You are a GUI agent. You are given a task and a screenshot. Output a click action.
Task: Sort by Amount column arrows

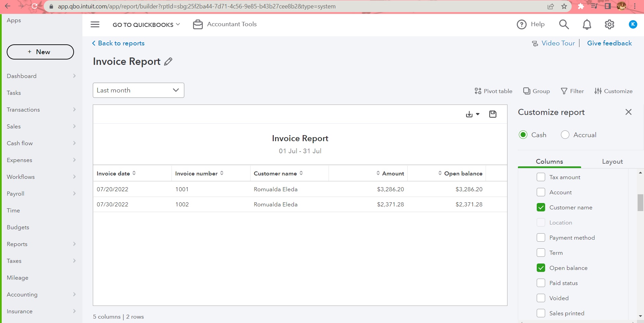point(378,173)
